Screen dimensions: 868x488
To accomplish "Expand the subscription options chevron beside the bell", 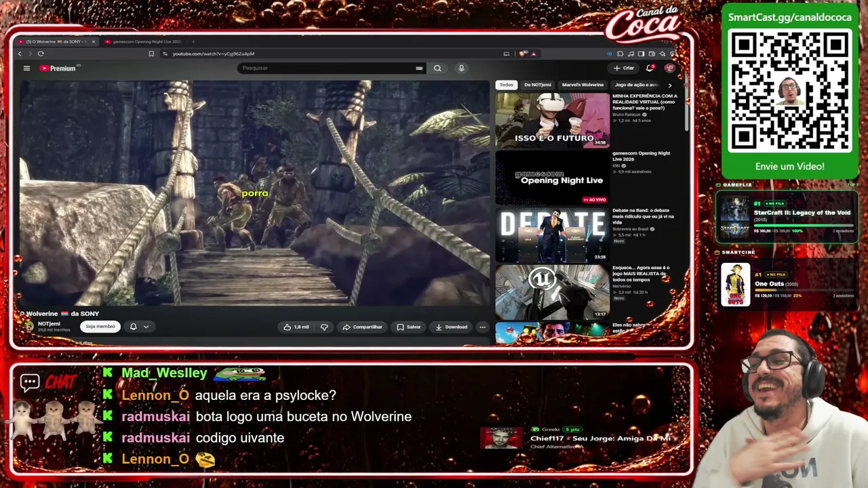I will pyautogui.click(x=146, y=327).
